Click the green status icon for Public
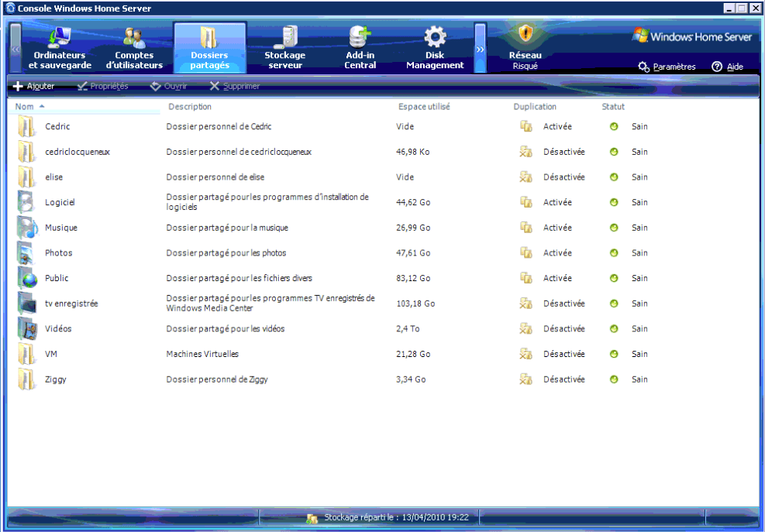Image resolution: width=765 pixels, height=532 pixels. coord(614,279)
